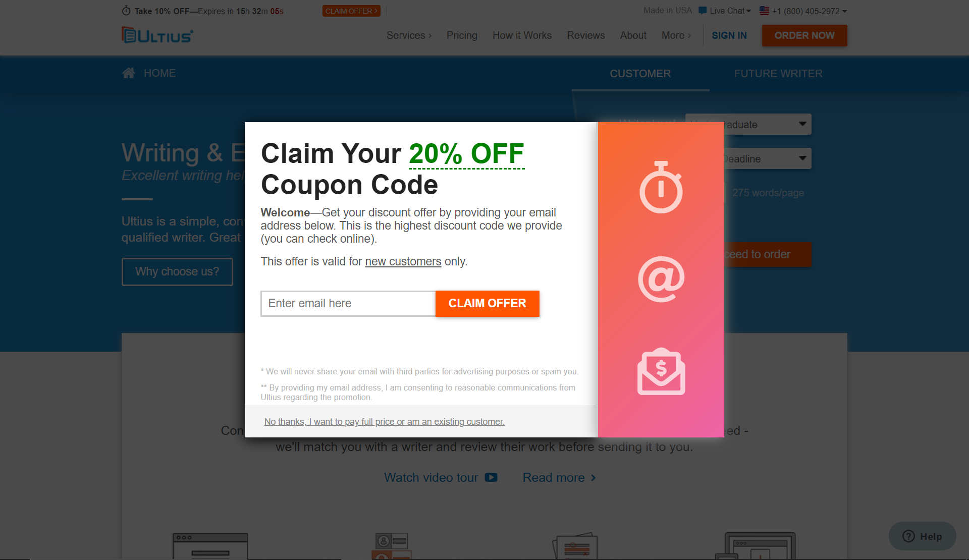This screenshot has height=560, width=969.
Task: Switch to FUTURE WRITER tab
Action: 778,73
